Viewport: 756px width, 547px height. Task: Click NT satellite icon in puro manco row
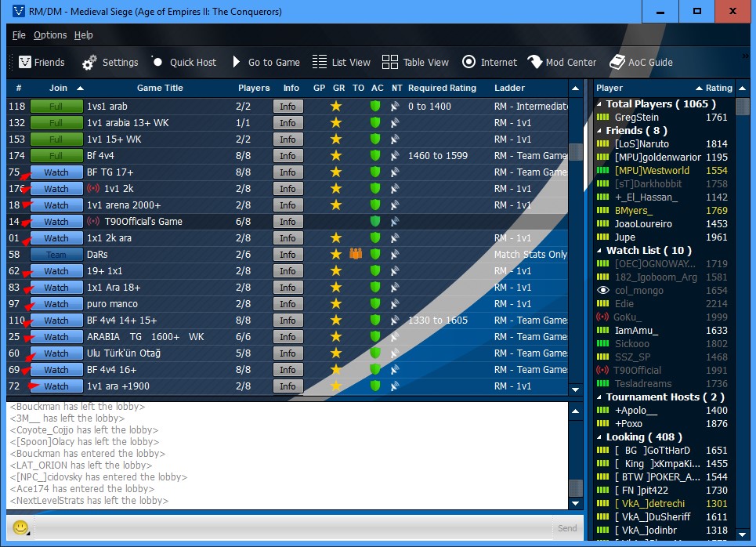[395, 304]
